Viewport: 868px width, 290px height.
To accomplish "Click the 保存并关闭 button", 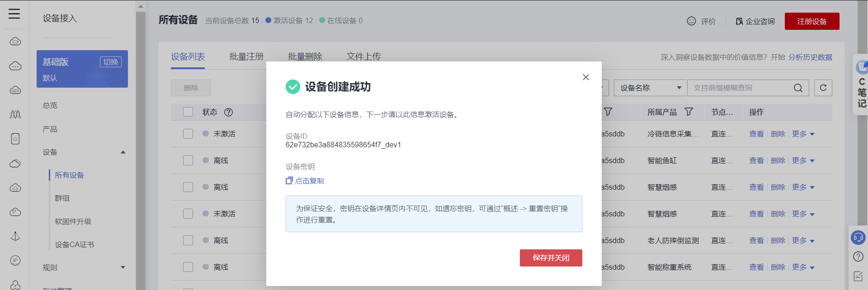I will pyautogui.click(x=551, y=258).
